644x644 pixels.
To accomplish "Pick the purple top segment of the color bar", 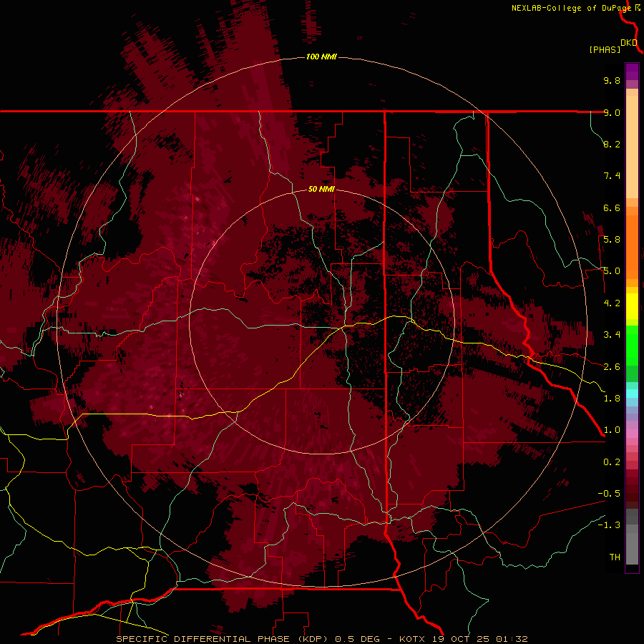I will click(632, 72).
